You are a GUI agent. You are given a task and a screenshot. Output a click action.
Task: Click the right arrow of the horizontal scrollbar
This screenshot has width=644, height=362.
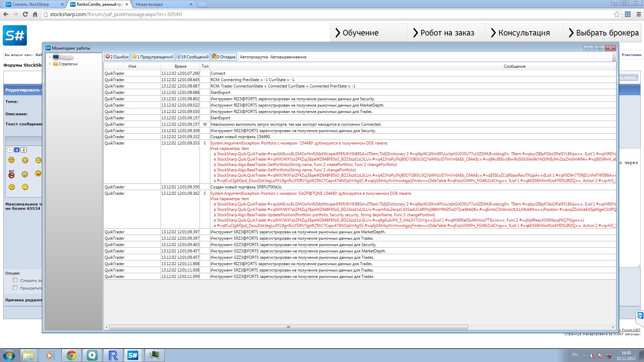(x=613, y=327)
